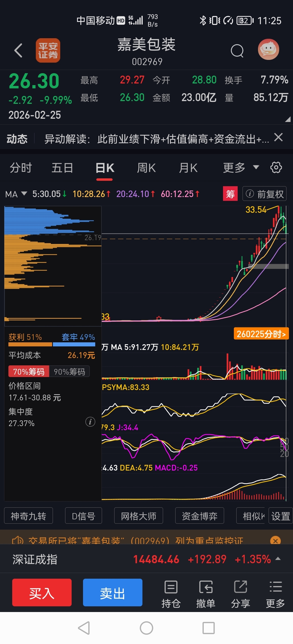Viewport: 293px width, 644px height.
Task: Tap the Bluetooth status icon
Action: pos(203,21)
